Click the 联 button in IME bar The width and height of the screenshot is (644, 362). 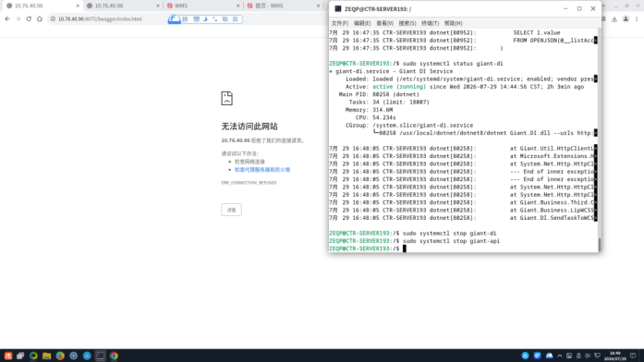pos(225,19)
